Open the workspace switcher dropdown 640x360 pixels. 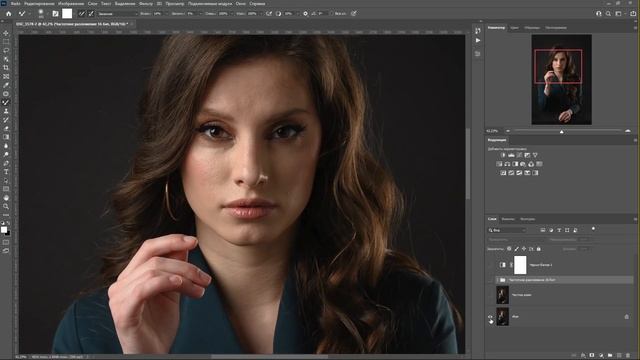(619, 13)
